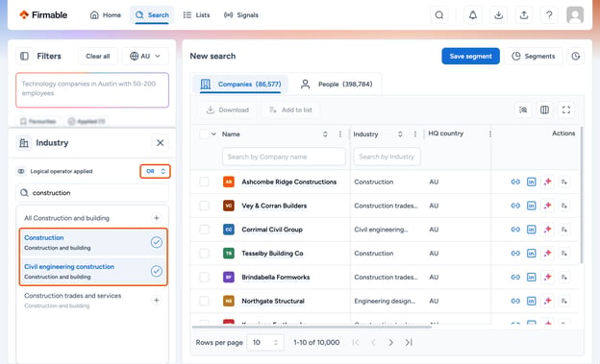Open the notifications bell icon

473,15
